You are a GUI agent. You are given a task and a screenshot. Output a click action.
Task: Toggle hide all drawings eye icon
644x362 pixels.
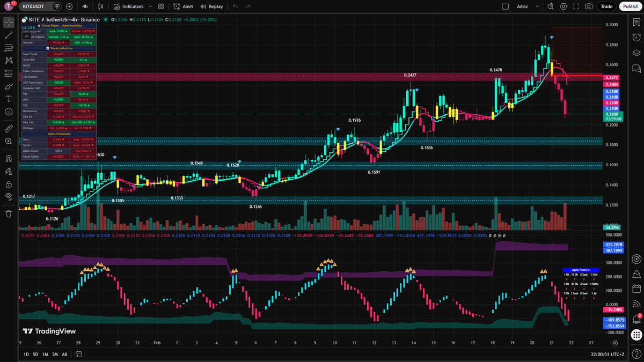tap(9, 196)
